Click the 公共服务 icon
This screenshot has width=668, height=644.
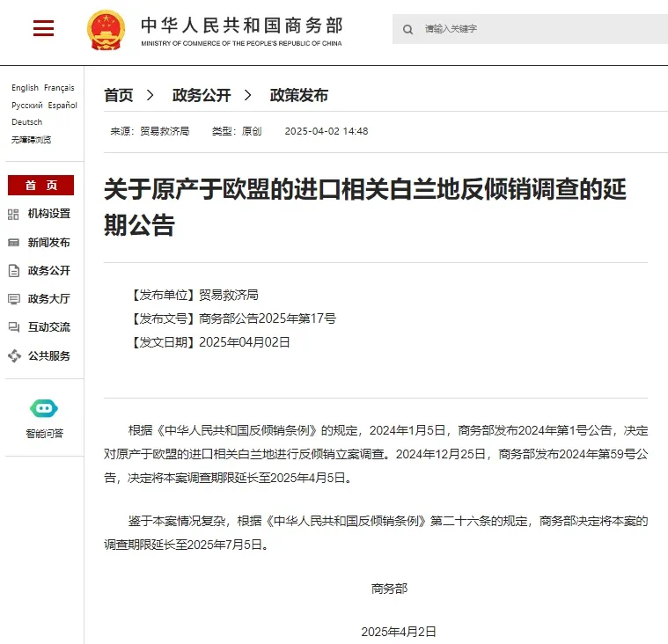click(14, 355)
